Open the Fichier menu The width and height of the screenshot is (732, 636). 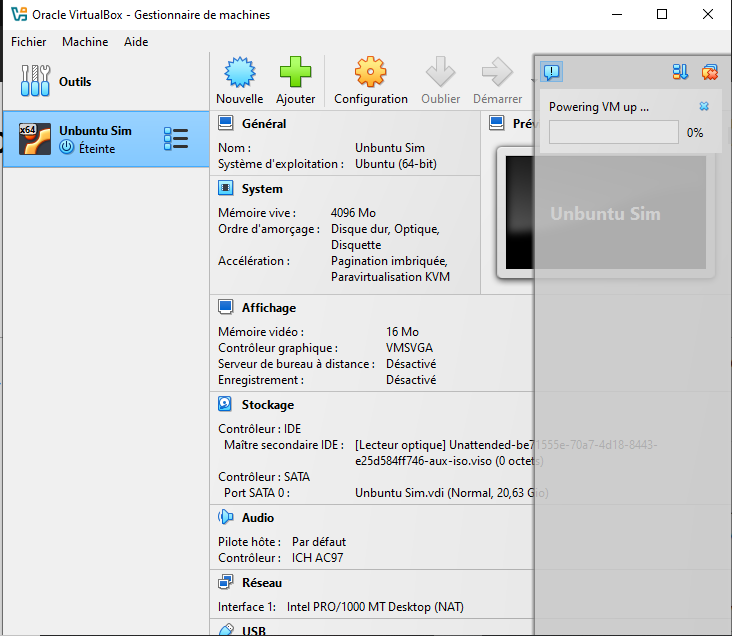(x=29, y=42)
